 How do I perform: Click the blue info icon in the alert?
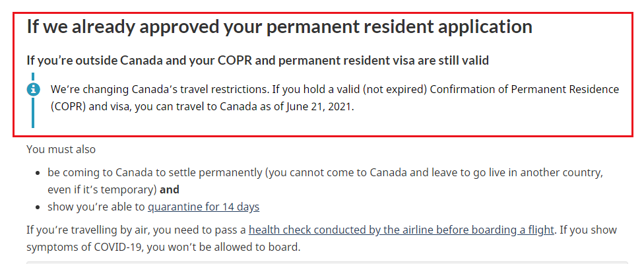[34, 89]
